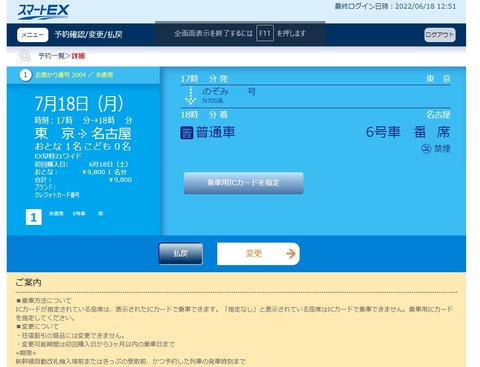Image resolution: width=480 pixels, height=367 pixels.
Task: Click the 乗車用ICカードを指定 button
Action: point(243,183)
